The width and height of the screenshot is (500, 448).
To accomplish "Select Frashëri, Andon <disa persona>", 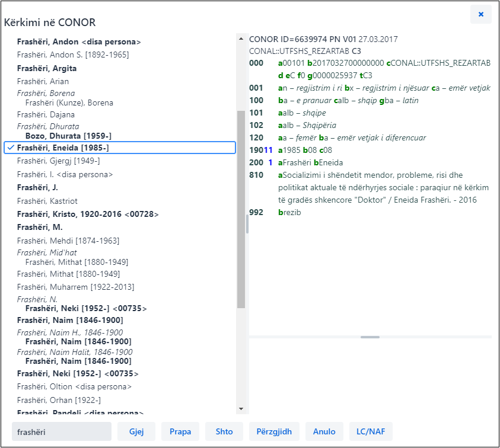I will (79, 41).
